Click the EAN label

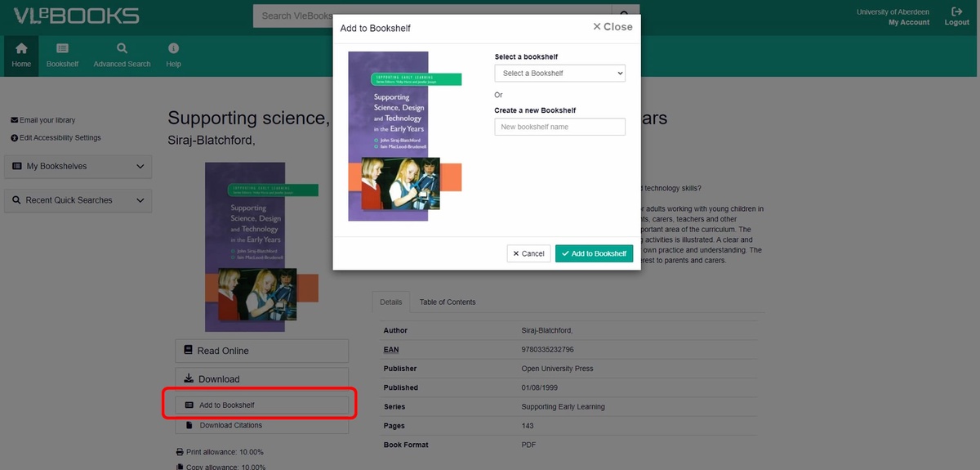coord(391,350)
